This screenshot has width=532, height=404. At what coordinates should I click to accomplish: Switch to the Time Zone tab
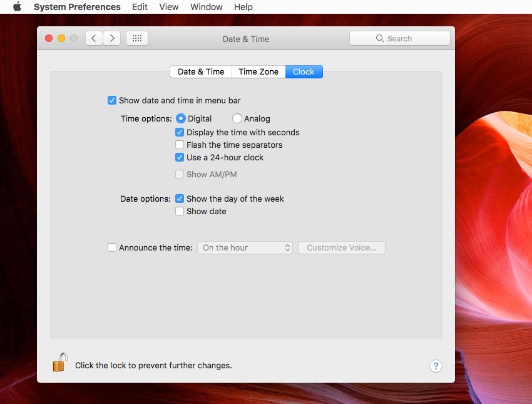pyautogui.click(x=258, y=71)
